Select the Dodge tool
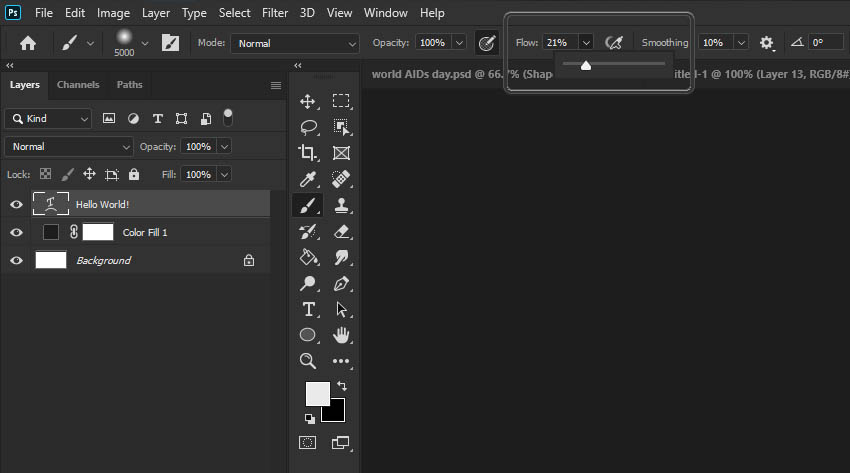The width and height of the screenshot is (850, 473). point(308,283)
